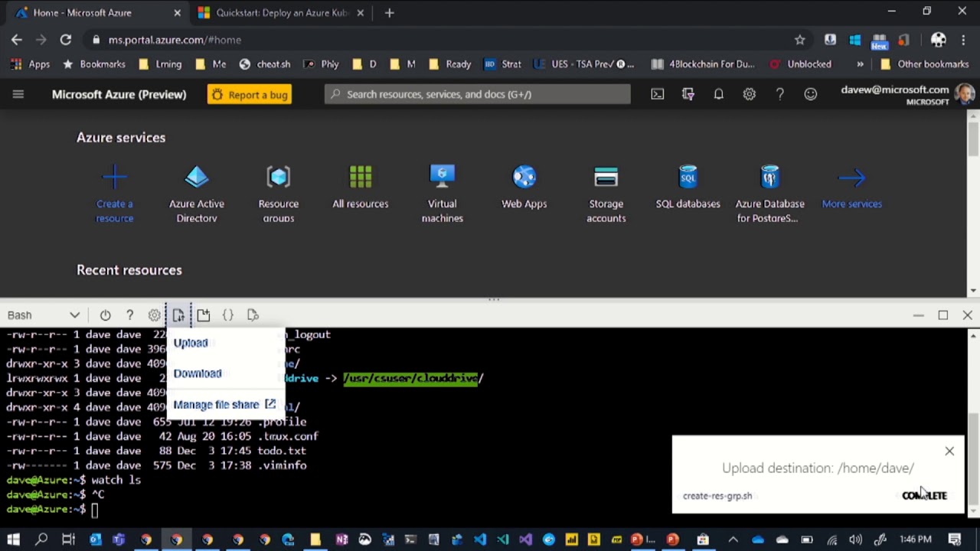The width and height of the screenshot is (980, 551).
Task: Open Cloud Shell icon in portal header
Action: coord(658,94)
